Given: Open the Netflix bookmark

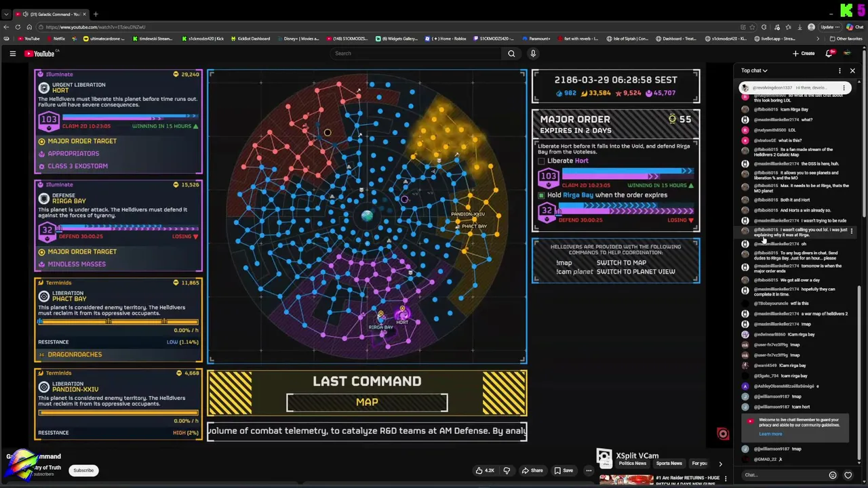Looking at the screenshot, I should point(56,39).
